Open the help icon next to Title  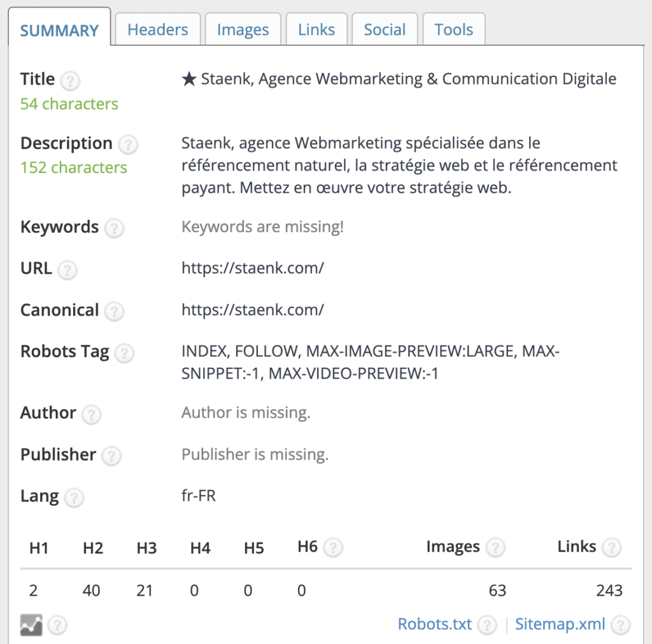(x=70, y=81)
